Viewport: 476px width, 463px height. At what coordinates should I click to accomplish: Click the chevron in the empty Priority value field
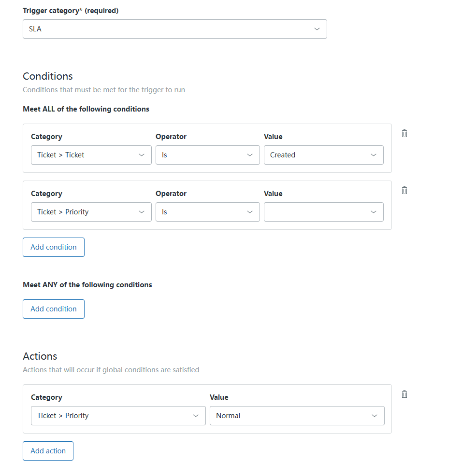(x=374, y=212)
